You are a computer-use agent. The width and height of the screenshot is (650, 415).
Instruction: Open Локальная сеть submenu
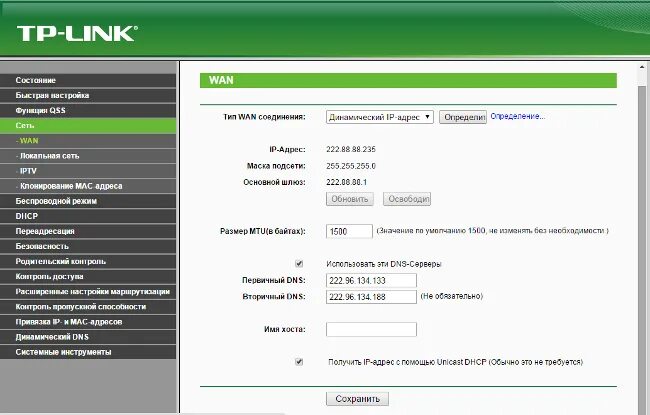tap(88, 156)
